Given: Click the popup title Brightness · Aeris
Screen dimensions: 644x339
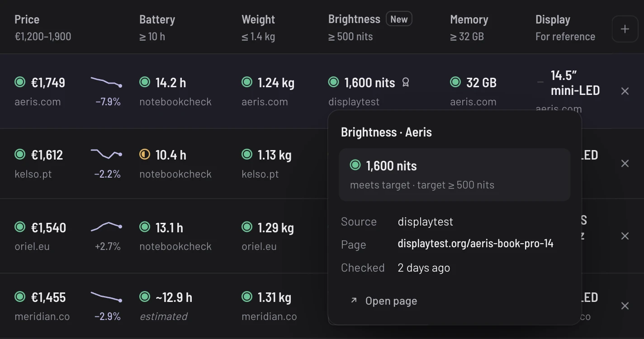Looking at the screenshot, I should (x=386, y=132).
